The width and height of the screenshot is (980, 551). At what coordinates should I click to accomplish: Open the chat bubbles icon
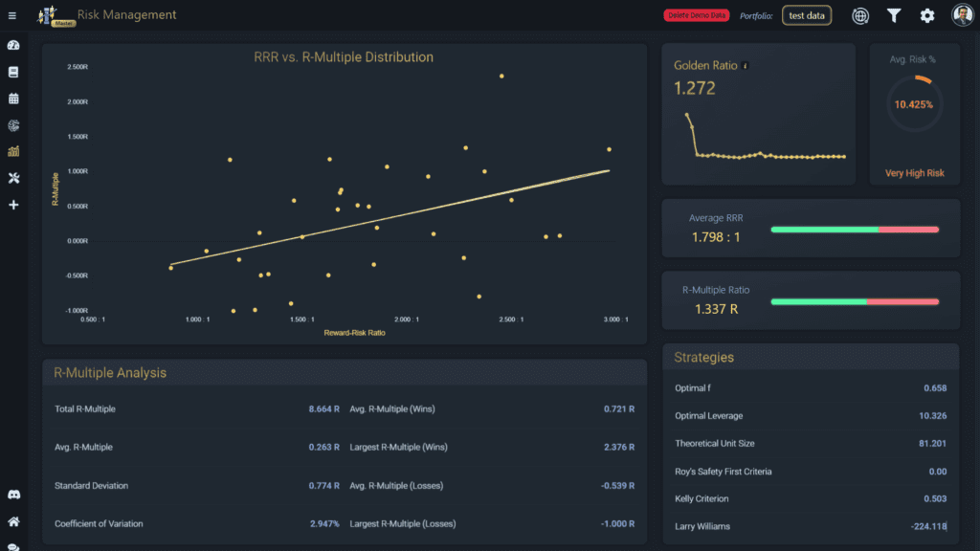coord(13,546)
